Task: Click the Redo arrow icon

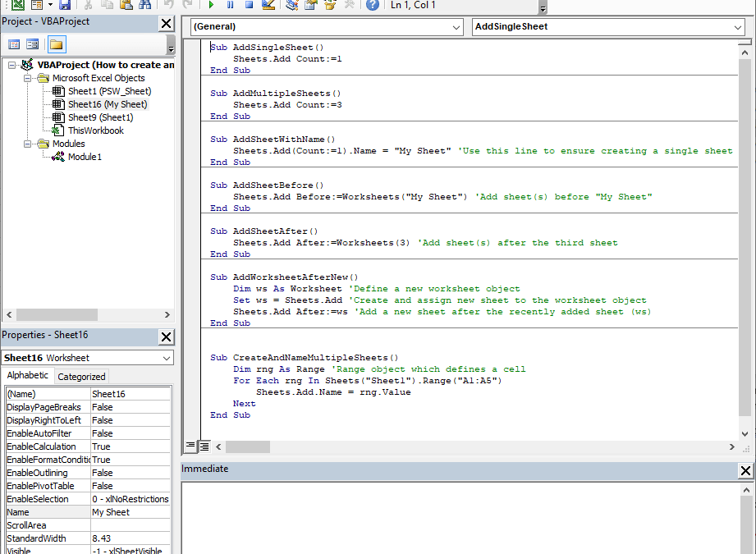Action: point(187,4)
